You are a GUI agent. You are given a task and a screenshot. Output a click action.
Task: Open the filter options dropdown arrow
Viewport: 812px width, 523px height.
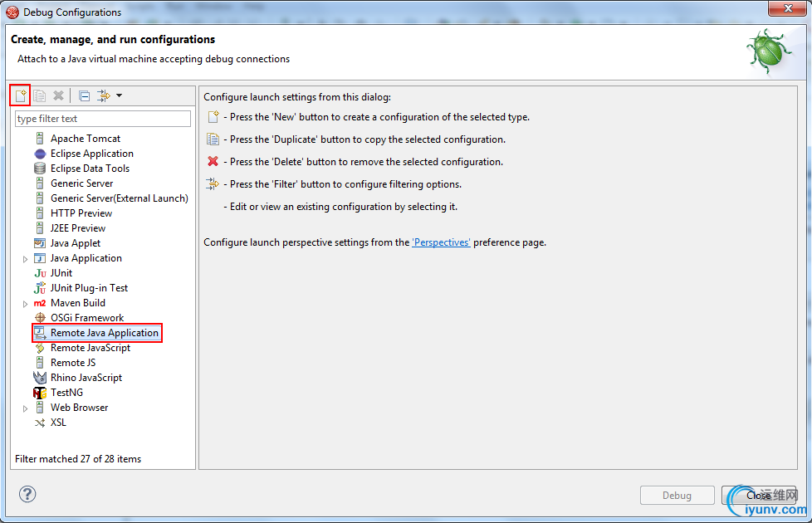pos(119,95)
